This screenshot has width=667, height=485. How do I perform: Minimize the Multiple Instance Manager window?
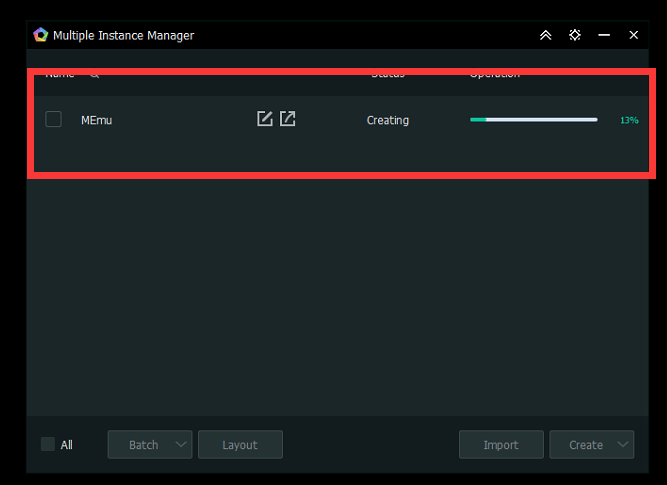(604, 35)
